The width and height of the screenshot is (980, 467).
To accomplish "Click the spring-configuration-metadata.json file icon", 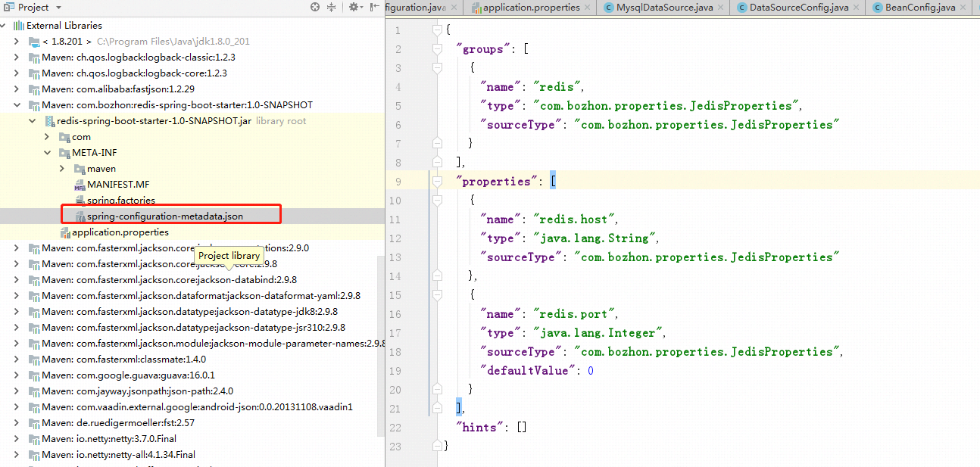I will click(x=80, y=216).
